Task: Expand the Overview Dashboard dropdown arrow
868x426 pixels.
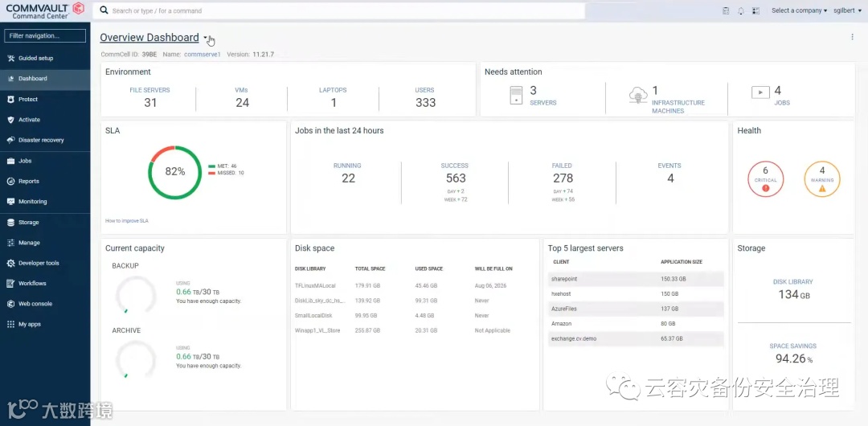Action: pos(206,38)
